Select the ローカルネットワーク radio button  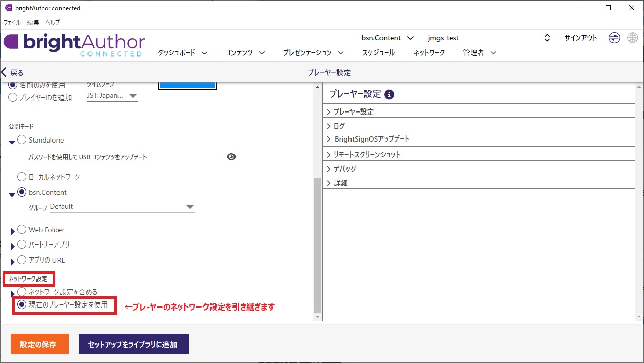[x=22, y=177]
